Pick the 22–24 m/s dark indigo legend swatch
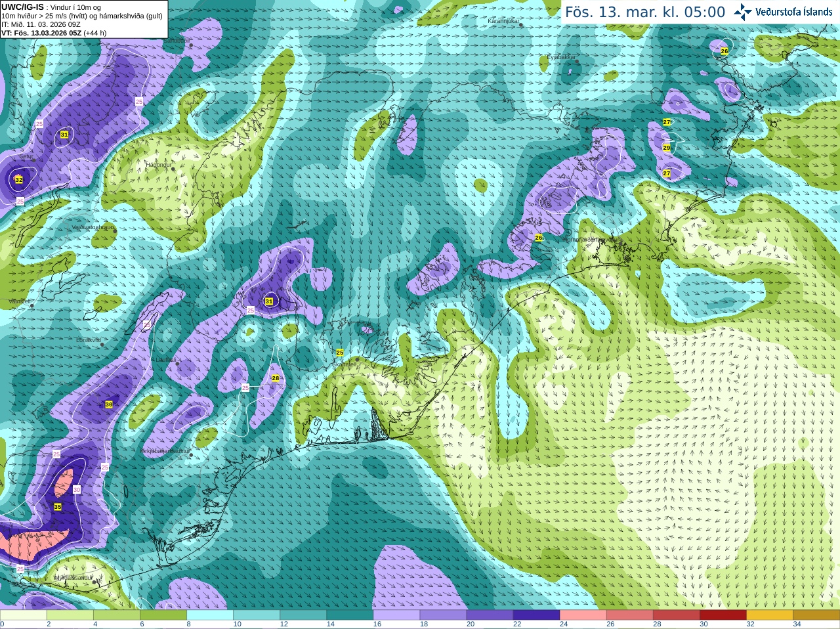The image size is (840, 629). click(536, 615)
